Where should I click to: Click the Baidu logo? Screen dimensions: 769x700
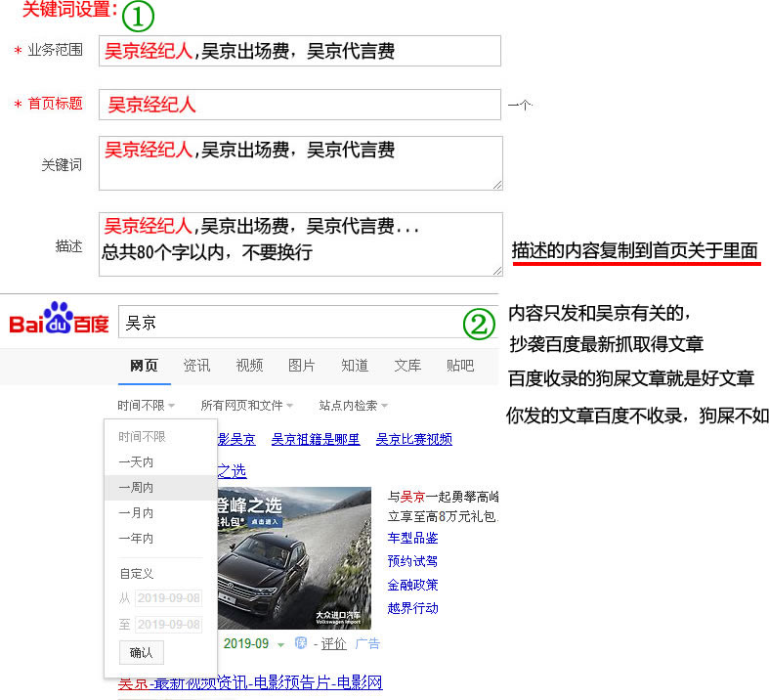[59, 321]
